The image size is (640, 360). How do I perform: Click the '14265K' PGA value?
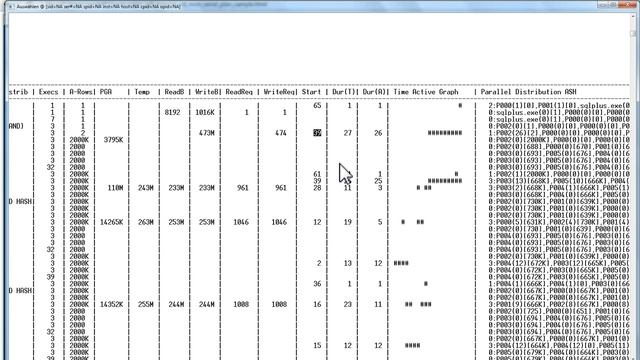point(111,222)
